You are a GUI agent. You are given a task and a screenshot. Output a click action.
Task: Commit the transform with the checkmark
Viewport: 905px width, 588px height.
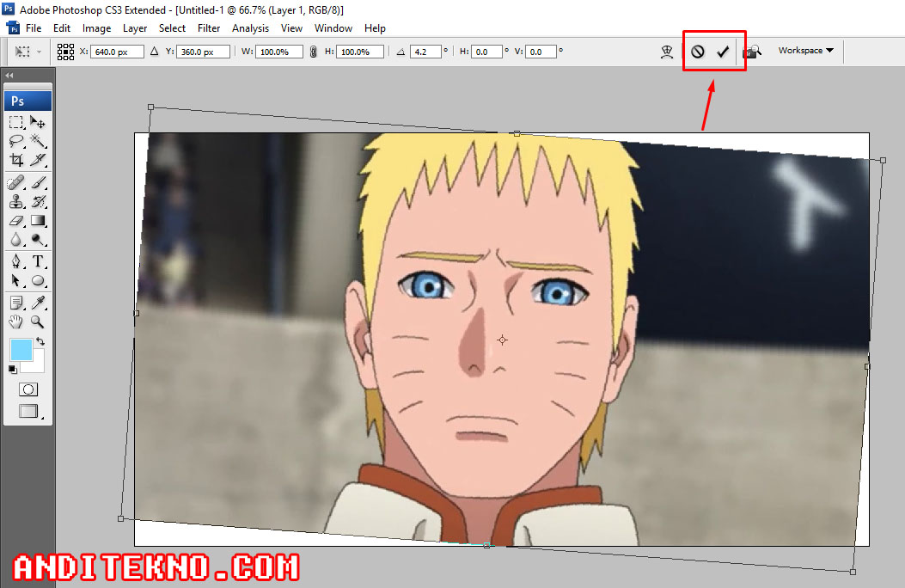point(723,52)
